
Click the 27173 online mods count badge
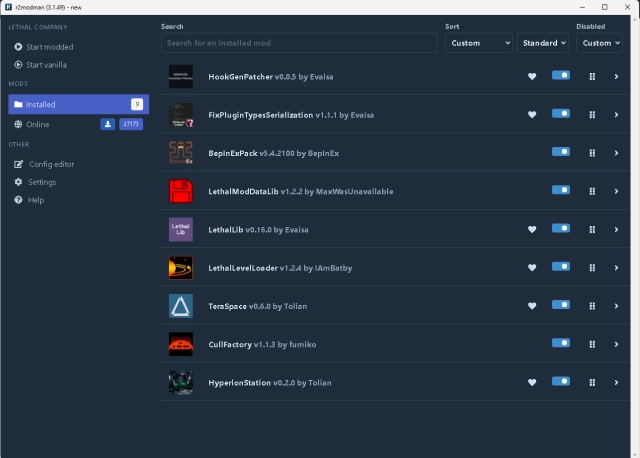coord(131,124)
